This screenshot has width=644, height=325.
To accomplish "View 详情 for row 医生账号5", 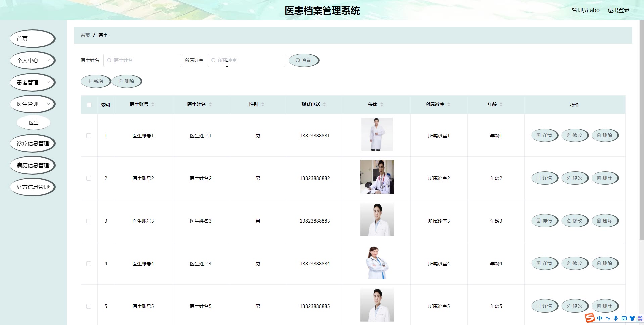I will click(x=544, y=306).
